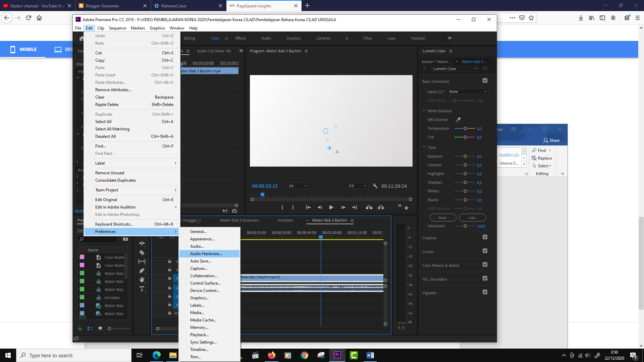The width and height of the screenshot is (644, 362).
Task: Click Home icon in Premiere workspace bar
Action: point(81,39)
